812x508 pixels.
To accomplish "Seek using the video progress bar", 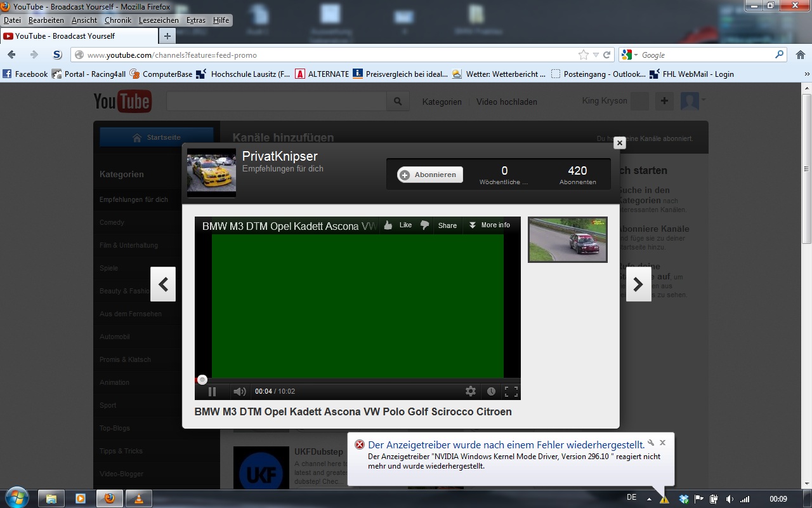I will click(x=358, y=380).
